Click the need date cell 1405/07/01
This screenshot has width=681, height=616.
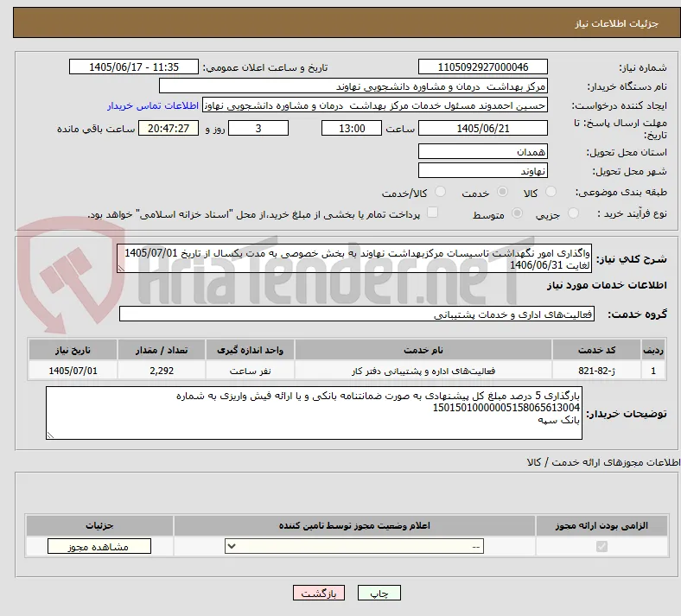(73, 371)
